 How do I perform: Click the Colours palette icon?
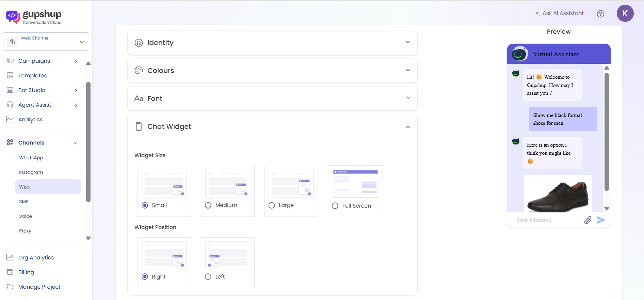pyautogui.click(x=139, y=71)
